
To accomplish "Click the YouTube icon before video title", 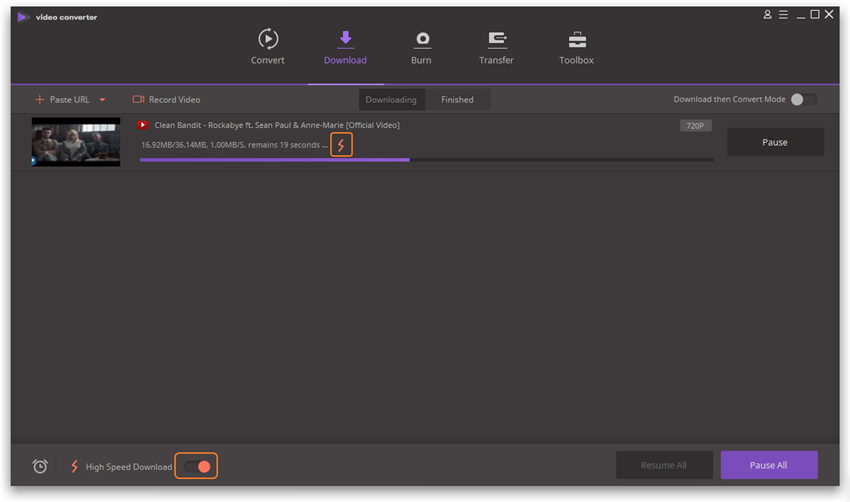I will [x=143, y=125].
